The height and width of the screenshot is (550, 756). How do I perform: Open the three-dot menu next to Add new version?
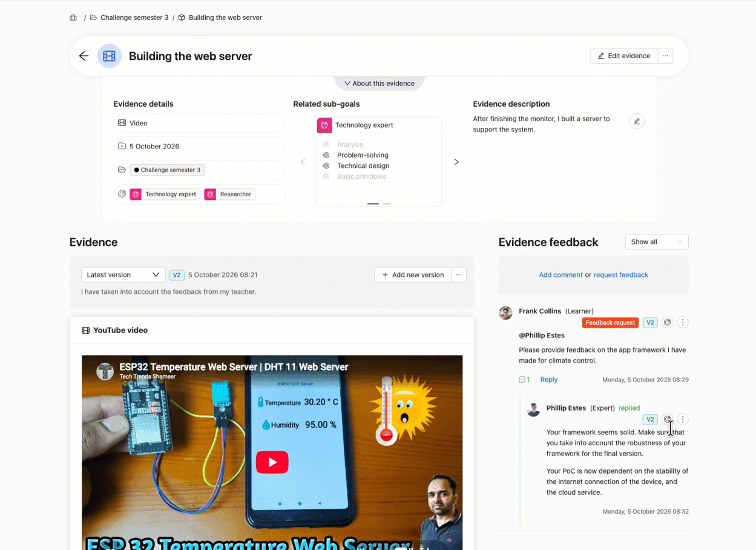pyautogui.click(x=459, y=275)
